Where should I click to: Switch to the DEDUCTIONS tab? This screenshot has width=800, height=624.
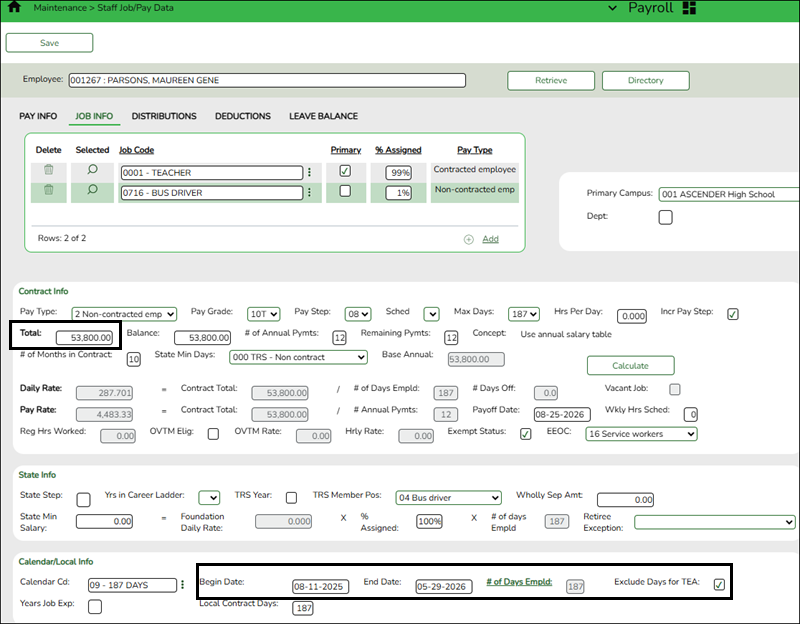(x=242, y=115)
